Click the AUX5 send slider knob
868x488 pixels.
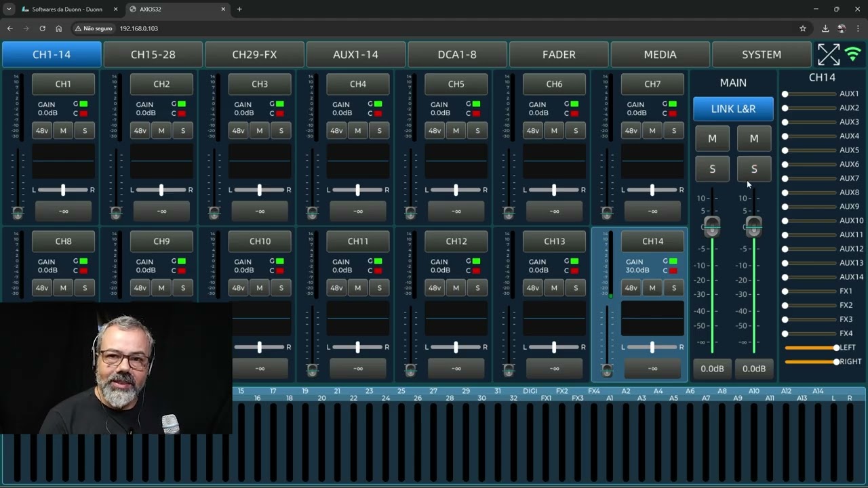[x=785, y=150]
